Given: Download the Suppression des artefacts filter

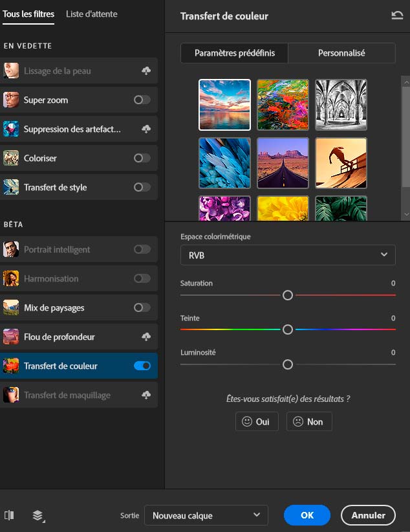Looking at the screenshot, I should coord(146,129).
